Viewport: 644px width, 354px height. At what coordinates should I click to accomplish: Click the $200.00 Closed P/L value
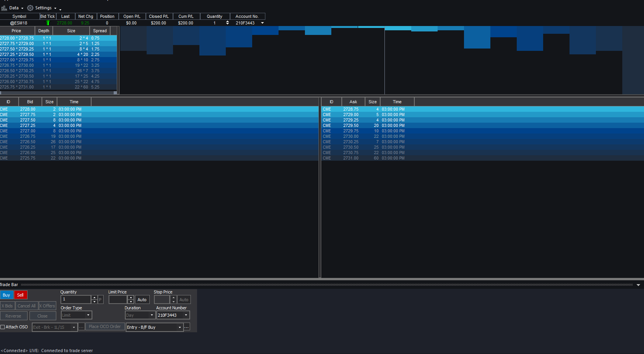[x=159, y=23]
